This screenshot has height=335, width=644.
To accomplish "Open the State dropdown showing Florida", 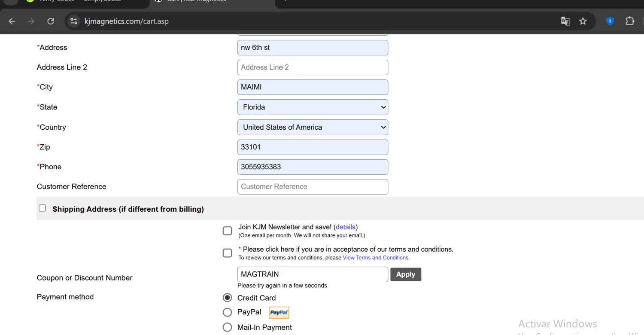I will point(313,107).
